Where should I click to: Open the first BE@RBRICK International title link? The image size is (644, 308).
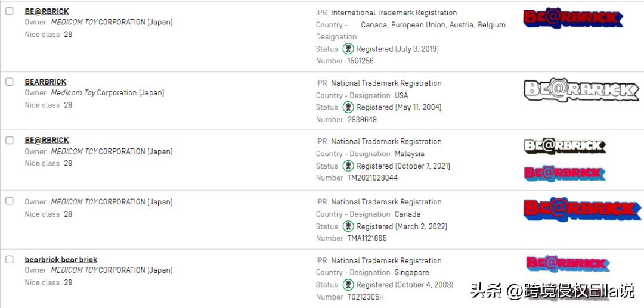[47, 11]
